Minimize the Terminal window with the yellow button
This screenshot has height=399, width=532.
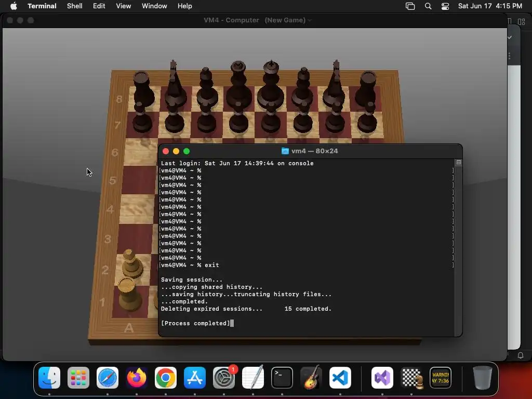[x=176, y=151]
